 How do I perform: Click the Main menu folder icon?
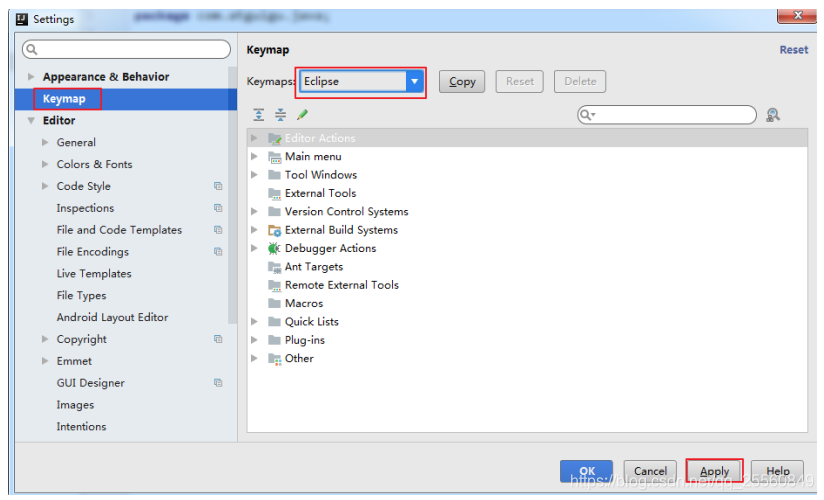pos(274,157)
